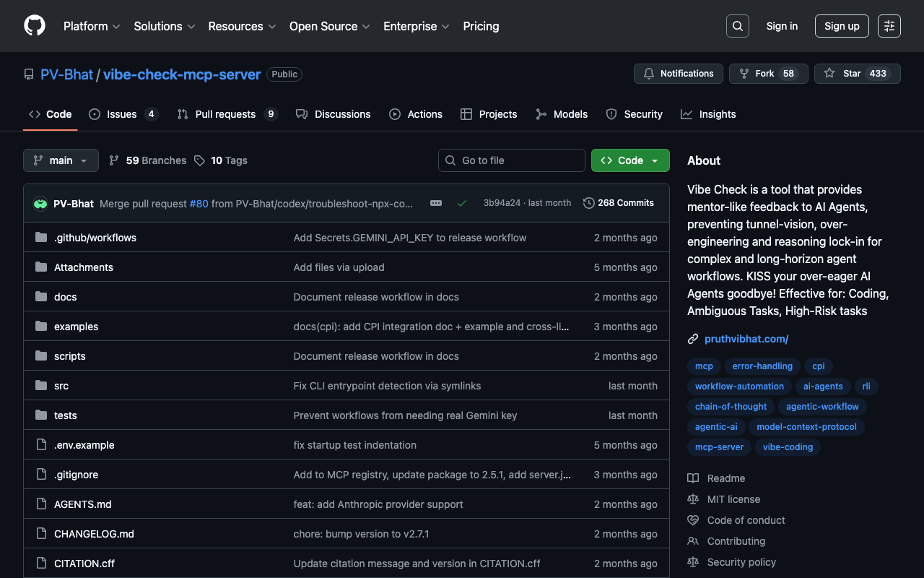This screenshot has height=578, width=924.
Task: Switch to the Issues tab
Action: 123,114
